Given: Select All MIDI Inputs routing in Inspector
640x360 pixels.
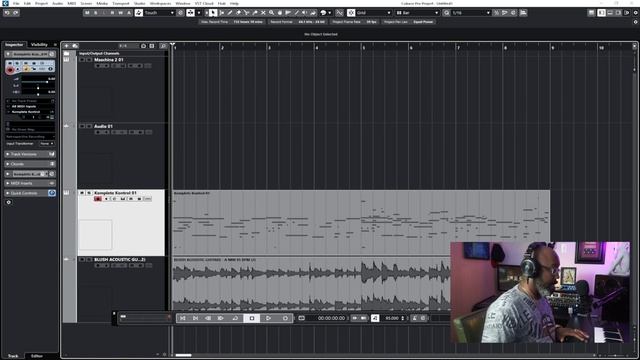Looking at the screenshot, I should pos(30,107).
